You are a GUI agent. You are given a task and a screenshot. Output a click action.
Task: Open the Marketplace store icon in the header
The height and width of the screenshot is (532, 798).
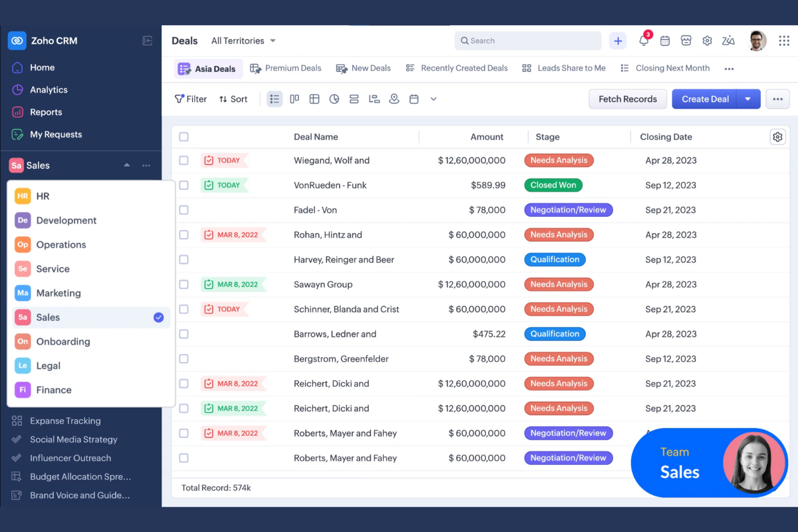pos(686,40)
